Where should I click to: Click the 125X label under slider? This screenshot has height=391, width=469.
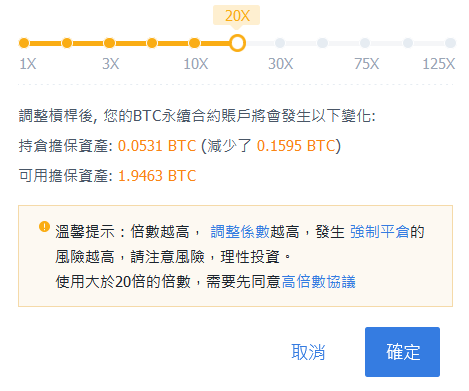[439, 64]
